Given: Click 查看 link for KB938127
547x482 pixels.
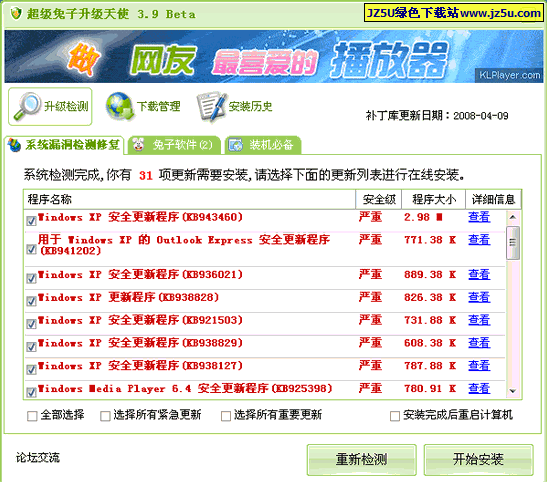Looking at the screenshot, I should [x=479, y=366].
